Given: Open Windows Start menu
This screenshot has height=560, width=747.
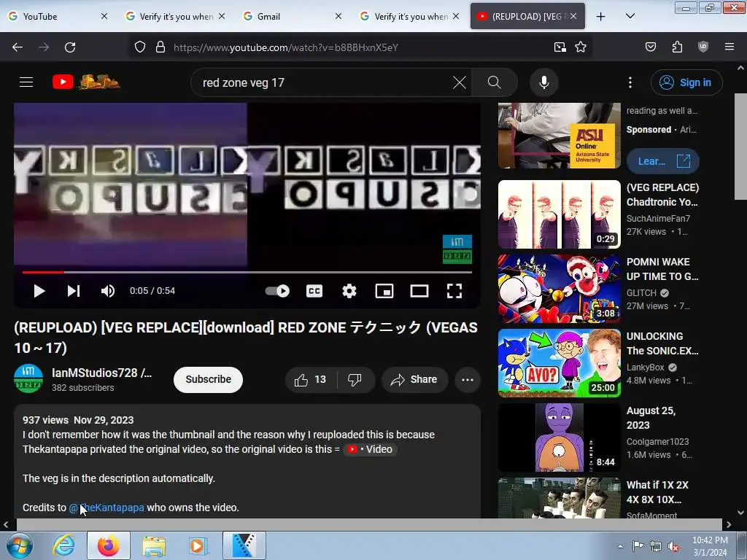Looking at the screenshot, I should [x=18, y=545].
